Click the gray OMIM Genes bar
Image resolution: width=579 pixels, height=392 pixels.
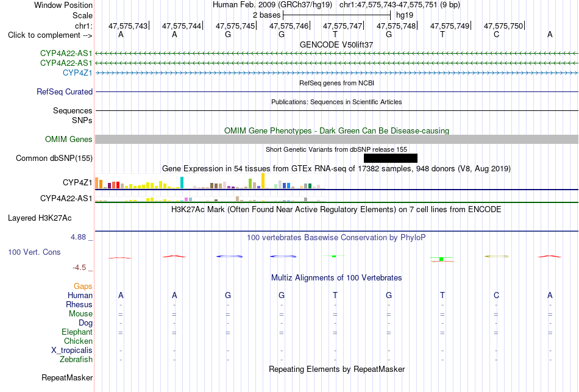tap(337, 139)
